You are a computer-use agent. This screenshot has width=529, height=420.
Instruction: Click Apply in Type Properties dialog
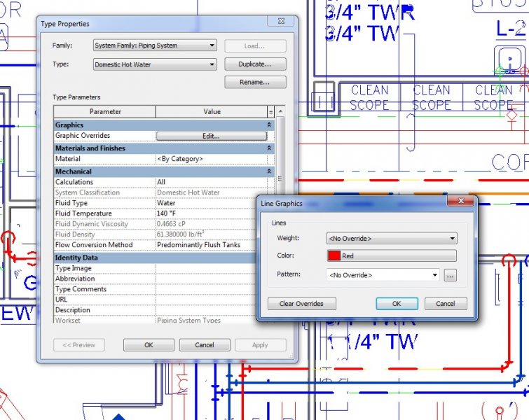[261, 345]
